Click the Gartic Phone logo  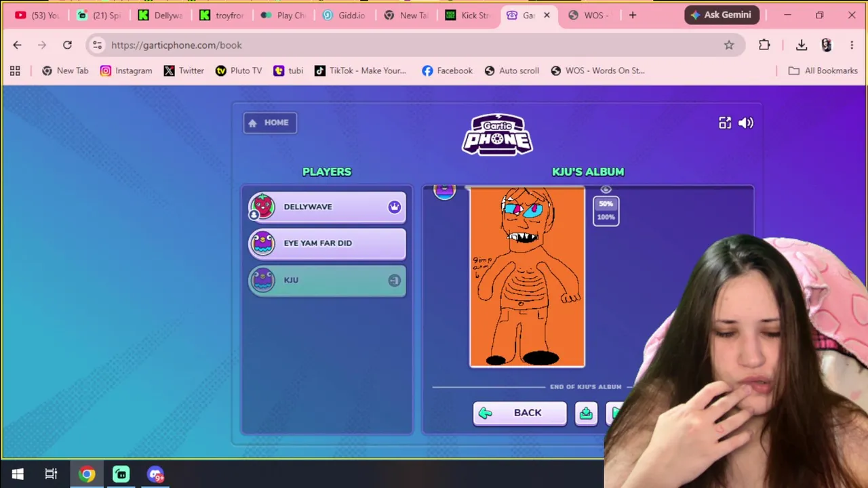point(497,134)
